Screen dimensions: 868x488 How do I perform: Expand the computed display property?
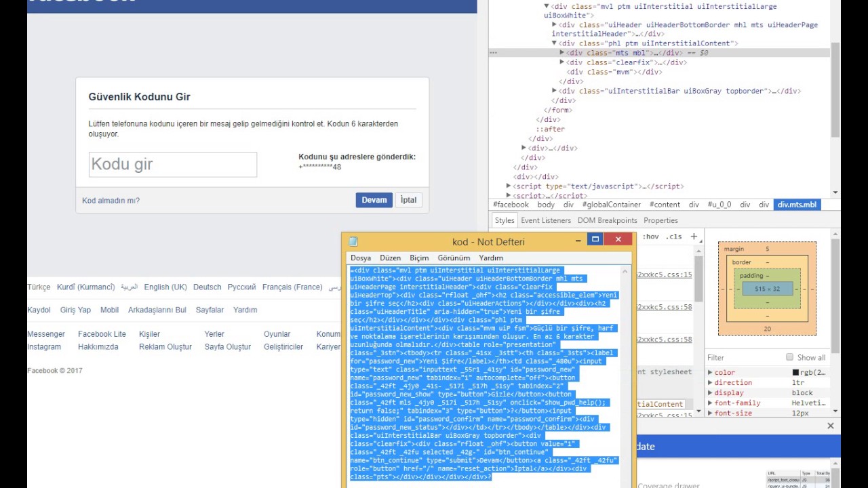pyautogui.click(x=710, y=393)
